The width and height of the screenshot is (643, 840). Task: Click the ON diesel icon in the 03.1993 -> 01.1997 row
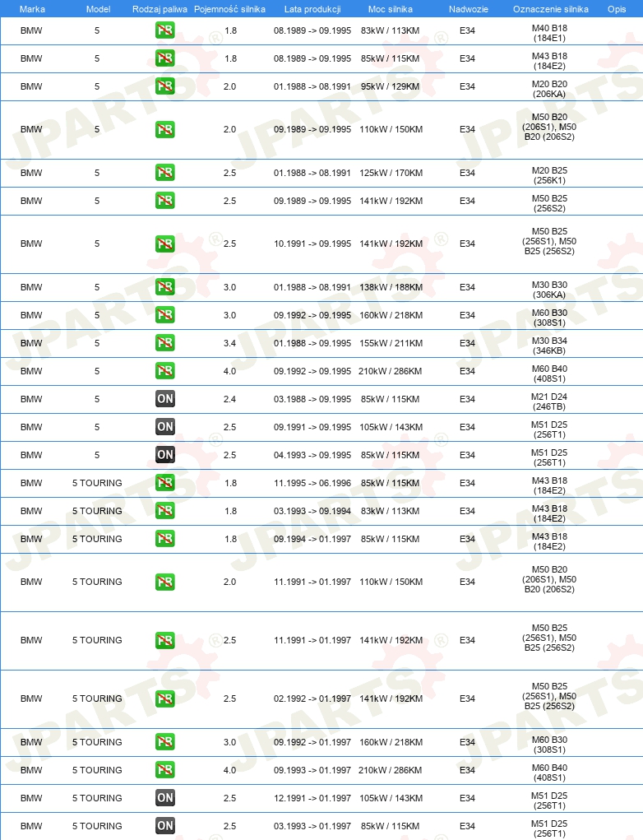tap(165, 825)
